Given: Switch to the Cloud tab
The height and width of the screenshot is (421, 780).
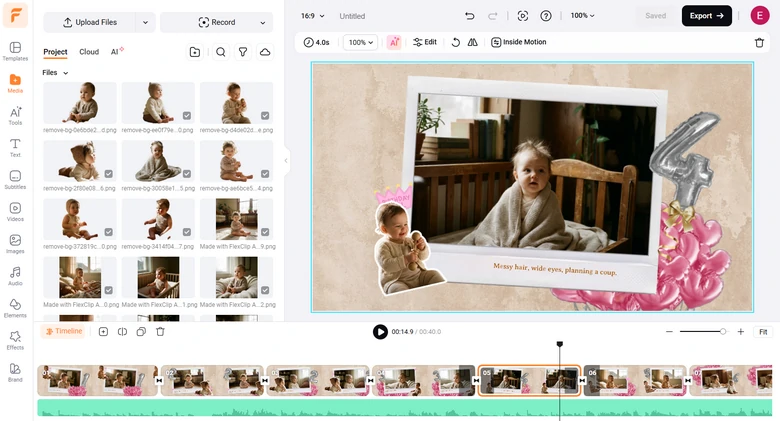Looking at the screenshot, I should click(89, 52).
